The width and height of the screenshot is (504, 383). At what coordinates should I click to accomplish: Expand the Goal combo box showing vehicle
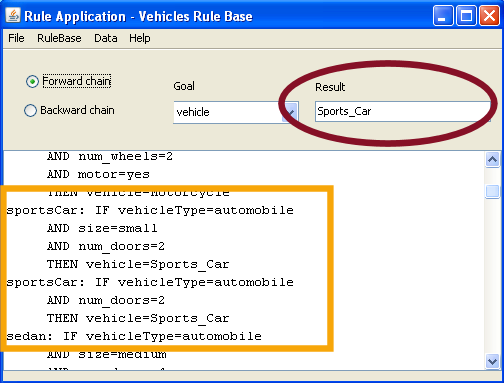[x=290, y=112]
